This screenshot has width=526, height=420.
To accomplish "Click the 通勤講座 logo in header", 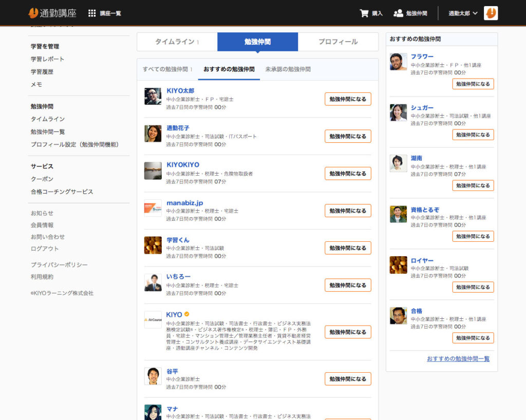I will [53, 13].
